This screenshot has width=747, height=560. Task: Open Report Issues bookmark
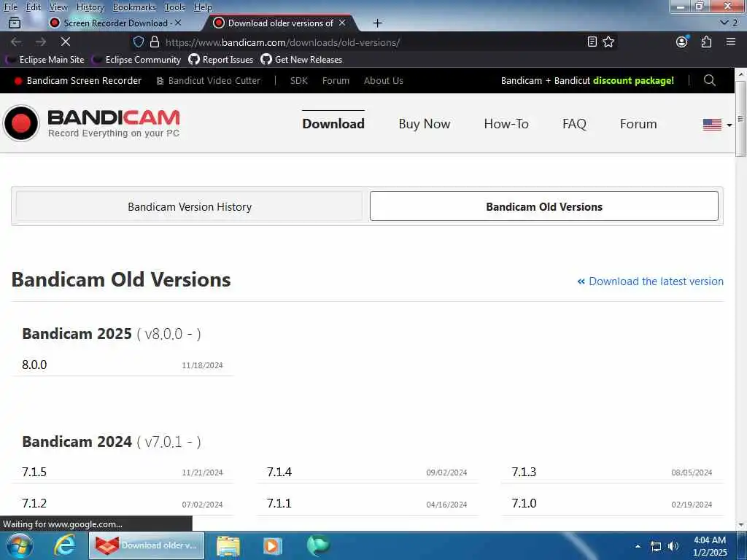click(221, 60)
